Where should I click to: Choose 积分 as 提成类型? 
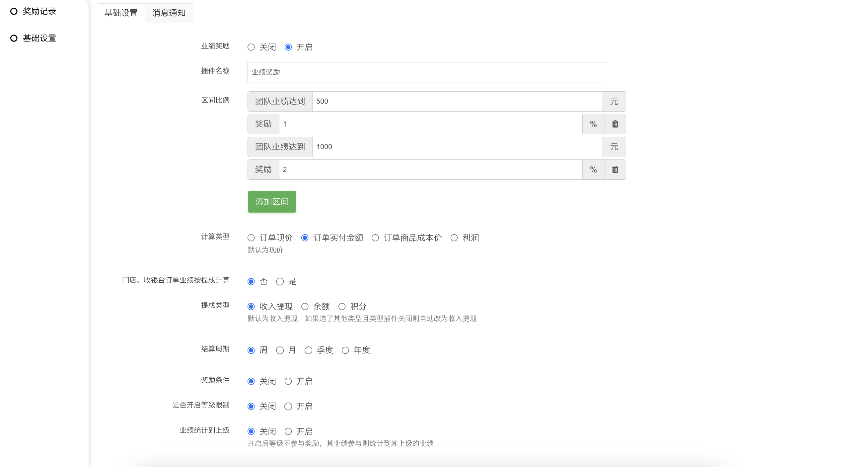(342, 307)
